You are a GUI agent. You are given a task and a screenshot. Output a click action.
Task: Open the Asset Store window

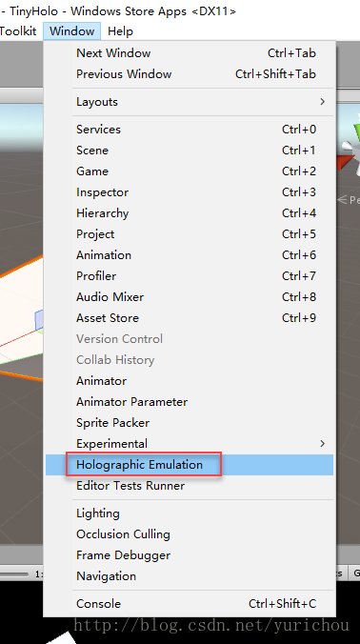tap(190, 318)
